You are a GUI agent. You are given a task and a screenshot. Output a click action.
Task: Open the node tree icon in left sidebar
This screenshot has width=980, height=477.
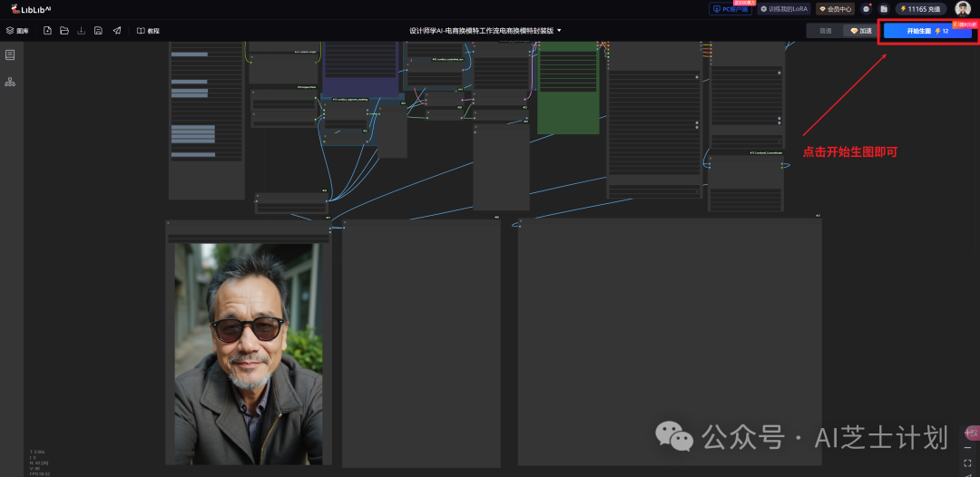pyautogui.click(x=10, y=82)
